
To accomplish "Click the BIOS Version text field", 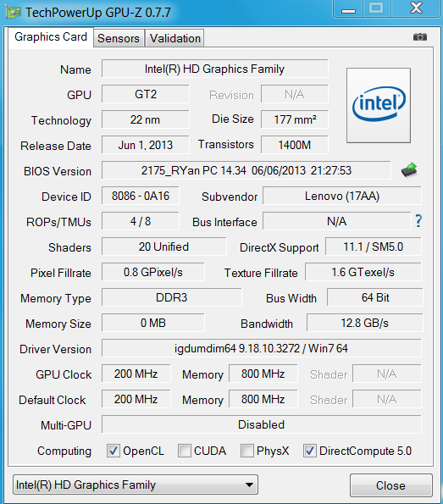I will (246, 170).
